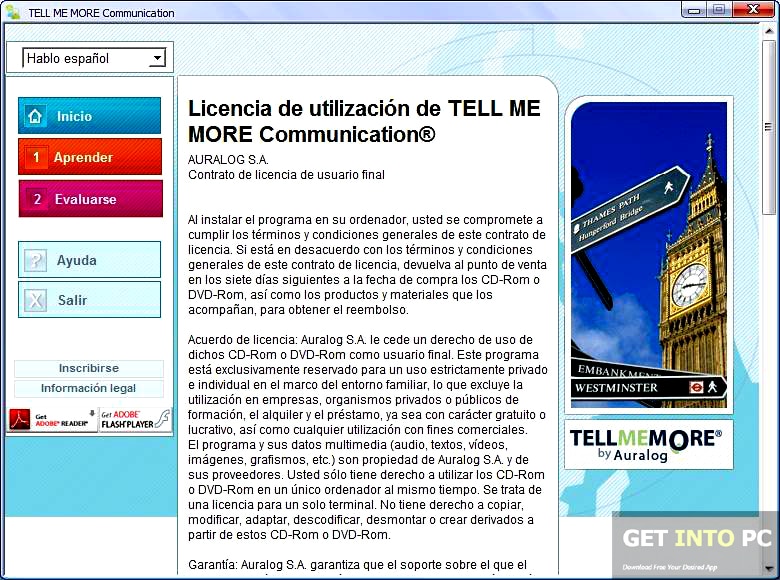Click the house icon on Inicio
This screenshot has height=580, width=780.
(x=34, y=116)
